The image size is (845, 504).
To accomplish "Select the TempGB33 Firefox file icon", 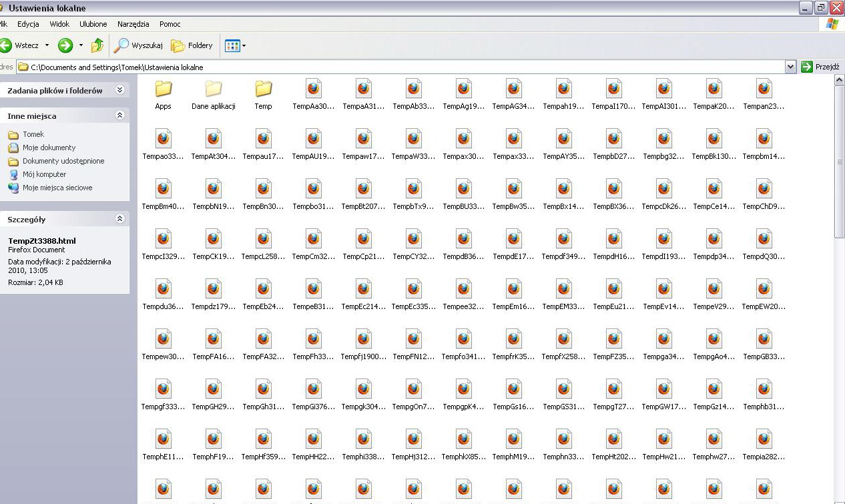I will click(x=764, y=338).
